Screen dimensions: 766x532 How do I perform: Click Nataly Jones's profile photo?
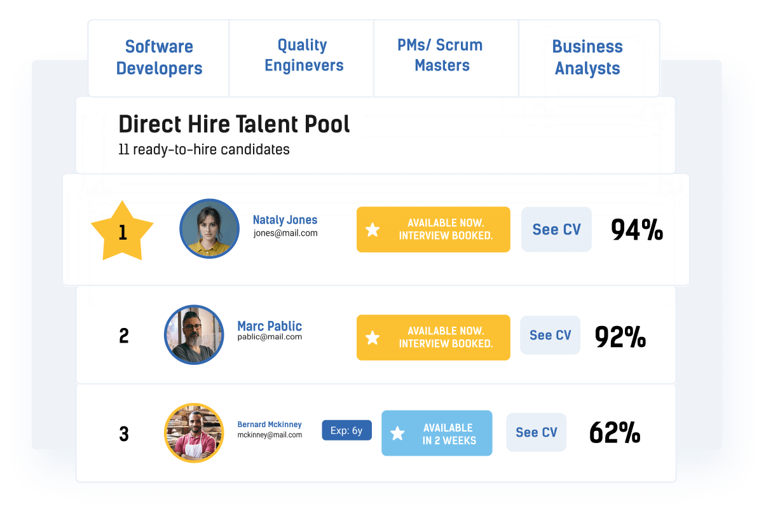(x=209, y=228)
